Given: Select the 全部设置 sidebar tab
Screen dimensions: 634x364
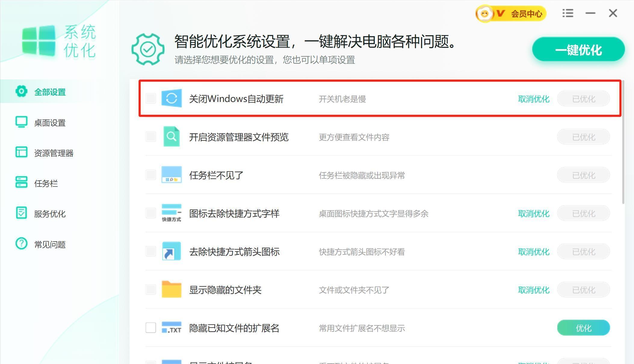Looking at the screenshot, I should coord(60,91).
